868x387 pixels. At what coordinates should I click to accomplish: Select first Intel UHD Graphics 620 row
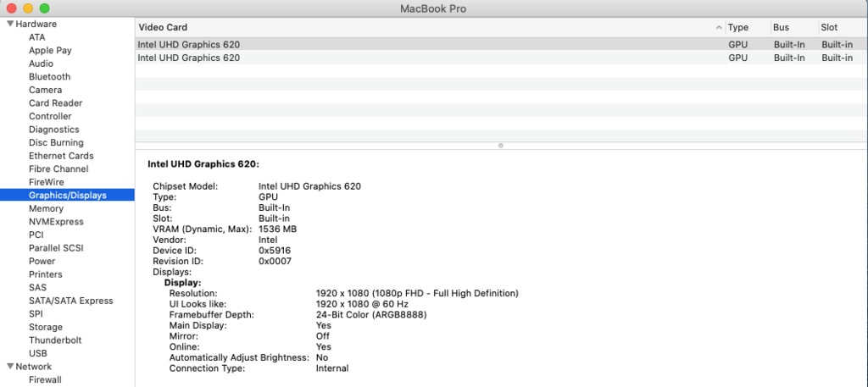(x=501, y=44)
